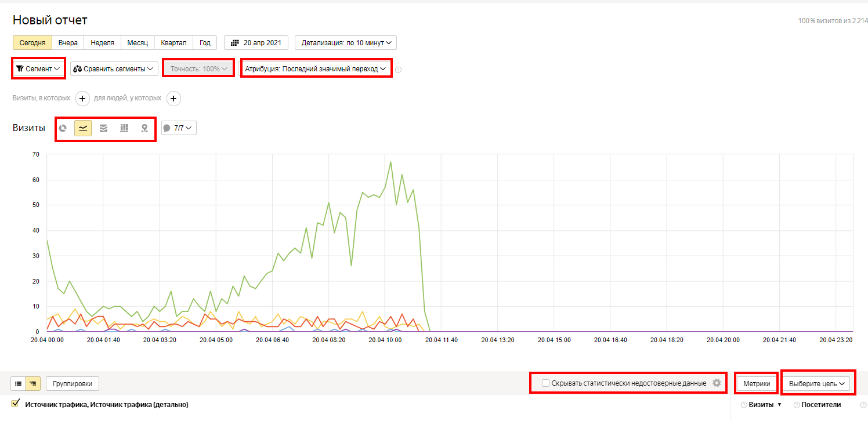Click the Метрики button

(757, 383)
